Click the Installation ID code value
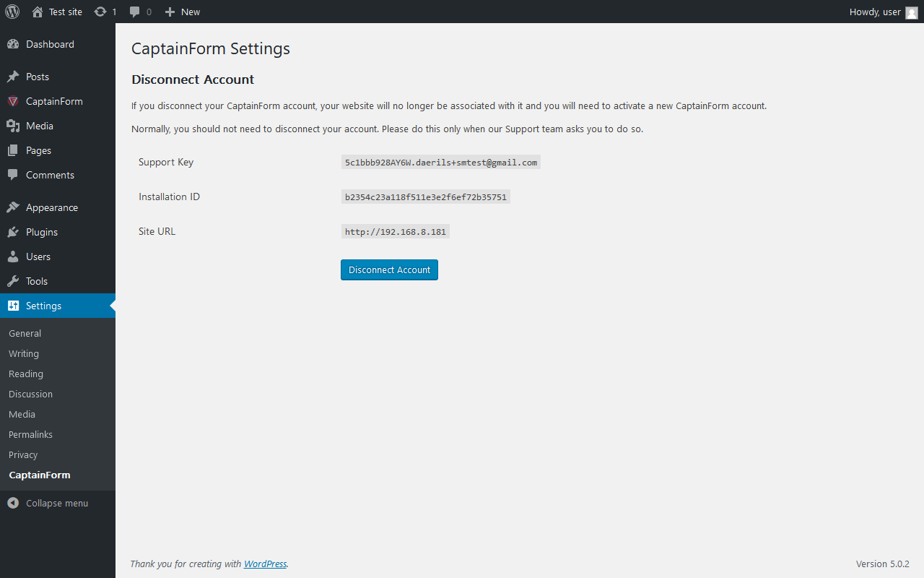The width and height of the screenshot is (924, 578). (426, 197)
